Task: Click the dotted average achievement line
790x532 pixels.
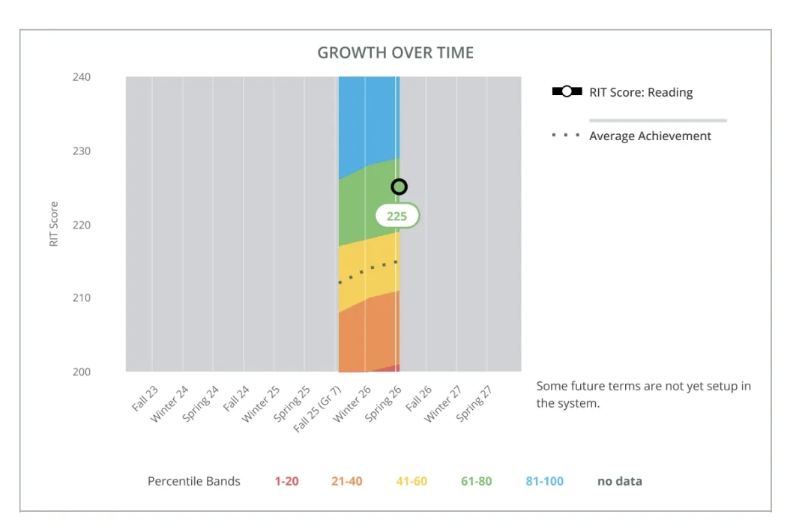Action: [x=369, y=271]
